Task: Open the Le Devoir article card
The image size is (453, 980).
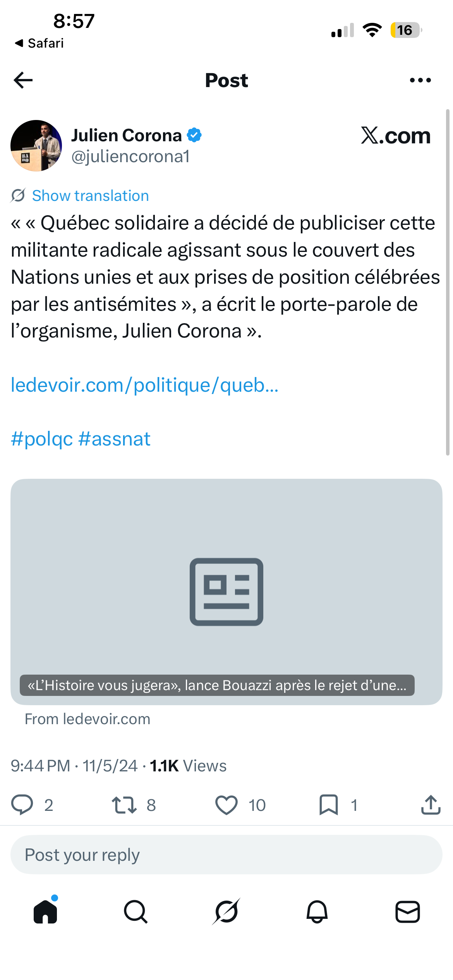Action: [226, 591]
